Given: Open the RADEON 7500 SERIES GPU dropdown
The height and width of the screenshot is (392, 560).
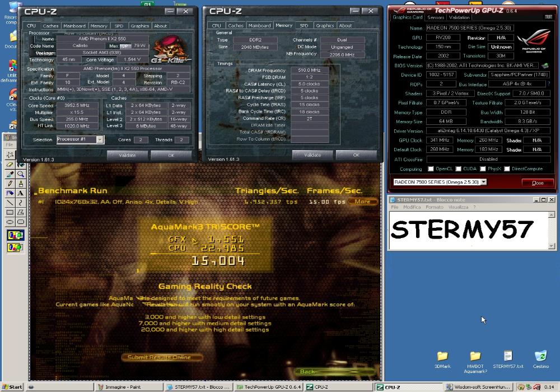Looking at the screenshot, I should click(484, 182).
